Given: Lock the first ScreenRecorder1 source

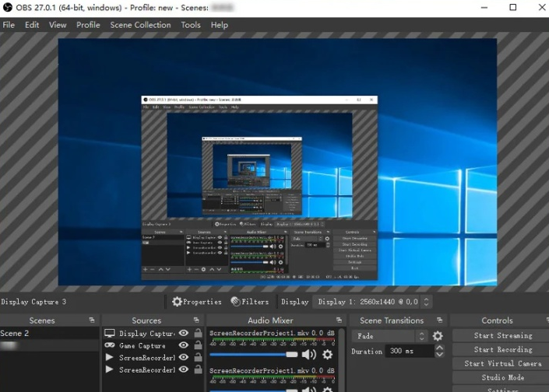Looking at the screenshot, I should point(198,357).
